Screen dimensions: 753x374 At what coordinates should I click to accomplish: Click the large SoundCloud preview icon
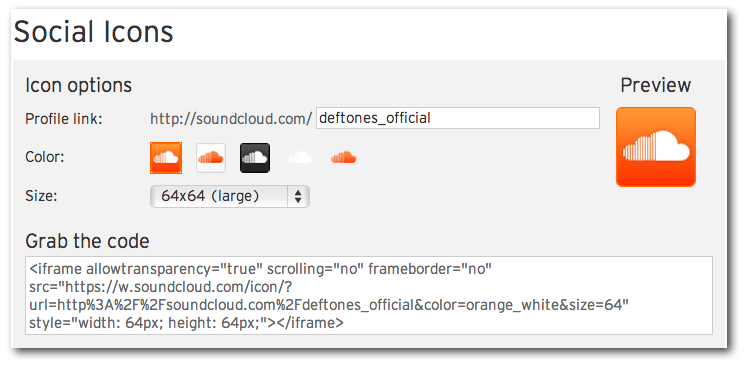pyautogui.click(x=656, y=147)
